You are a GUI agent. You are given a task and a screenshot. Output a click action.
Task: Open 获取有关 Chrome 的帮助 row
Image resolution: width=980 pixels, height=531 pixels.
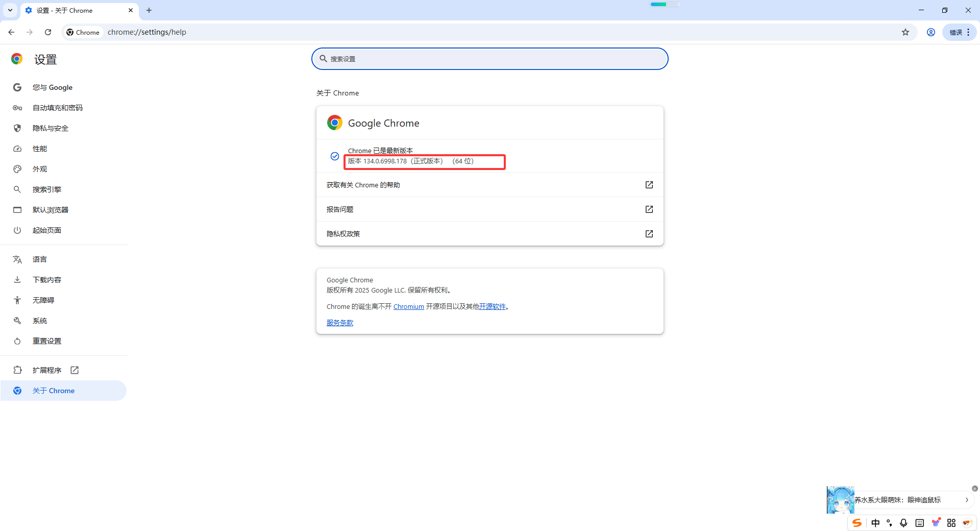pyautogui.click(x=490, y=185)
